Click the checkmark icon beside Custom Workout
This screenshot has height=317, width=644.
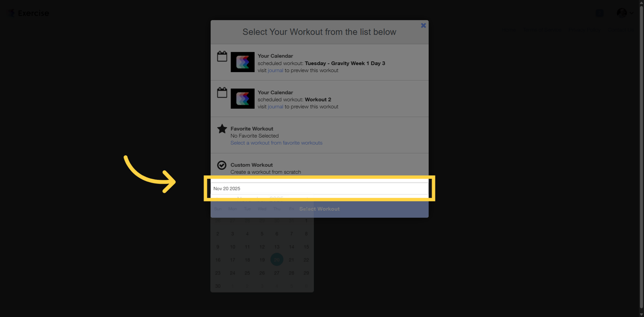coord(222,165)
